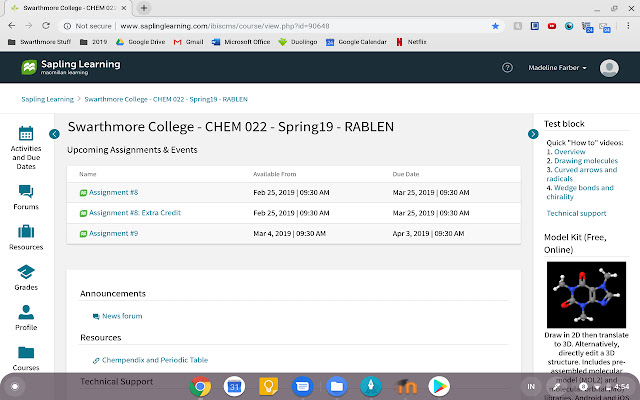The height and width of the screenshot is (400, 640).
Task: Open the Google Calendar bookmark
Action: click(356, 42)
